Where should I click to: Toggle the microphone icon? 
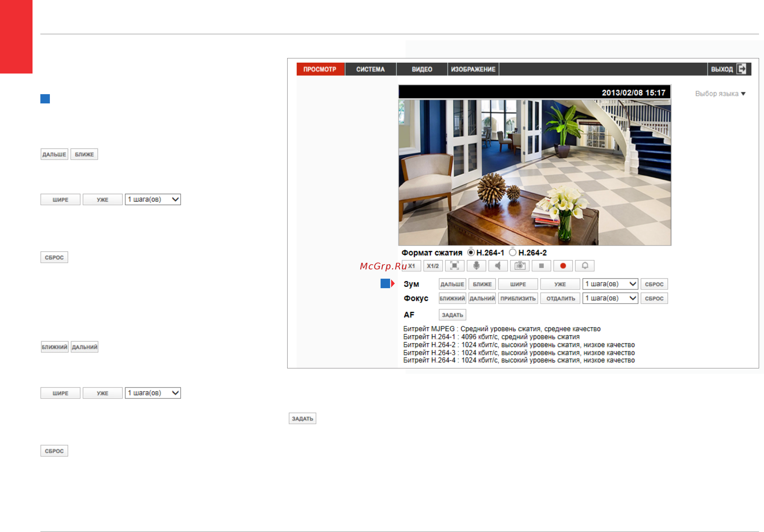[x=476, y=266]
